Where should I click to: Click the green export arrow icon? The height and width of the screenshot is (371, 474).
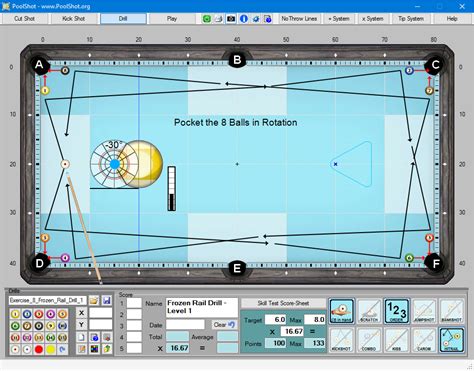(x=107, y=349)
